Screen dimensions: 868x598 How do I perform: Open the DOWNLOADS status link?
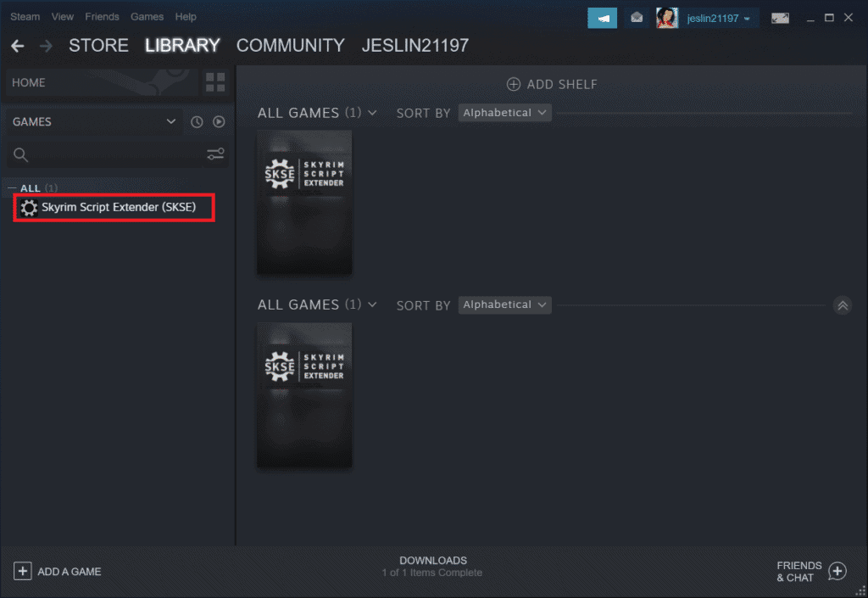433,561
